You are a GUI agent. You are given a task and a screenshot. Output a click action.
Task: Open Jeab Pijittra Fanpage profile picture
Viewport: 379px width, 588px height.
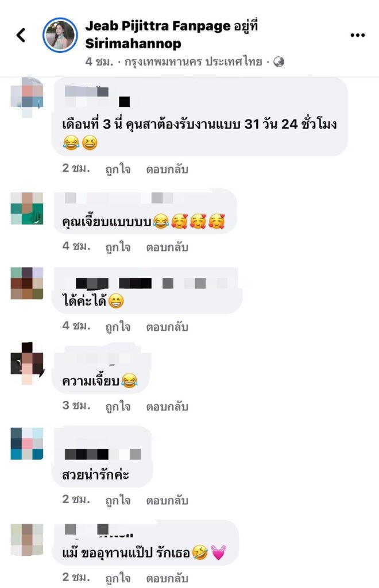tap(60, 35)
